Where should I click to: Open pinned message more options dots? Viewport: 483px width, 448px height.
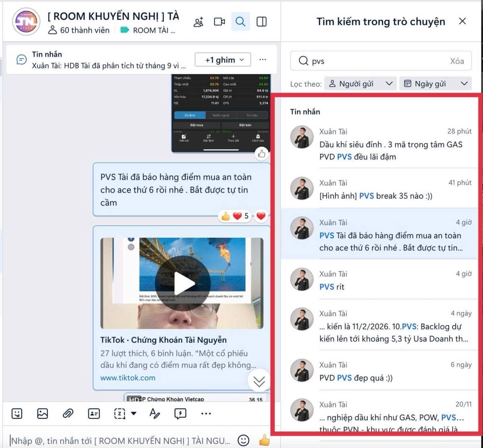click(x=263, y=60)
